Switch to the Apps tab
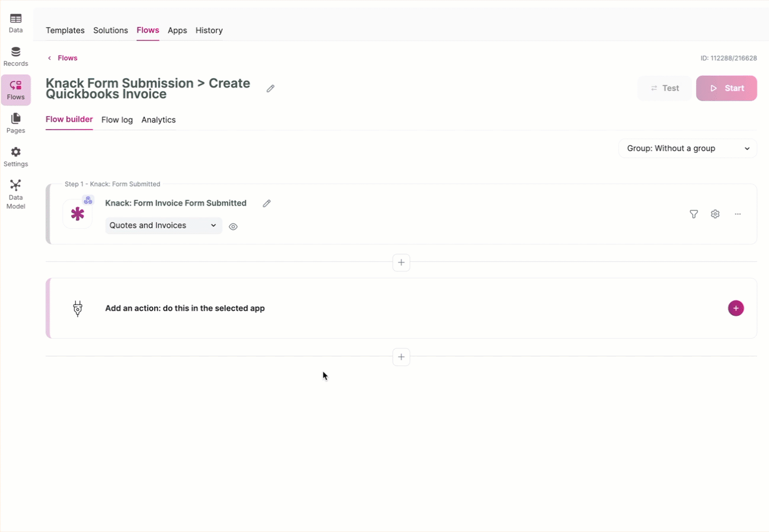769x532 pixels. click(177, 30)
